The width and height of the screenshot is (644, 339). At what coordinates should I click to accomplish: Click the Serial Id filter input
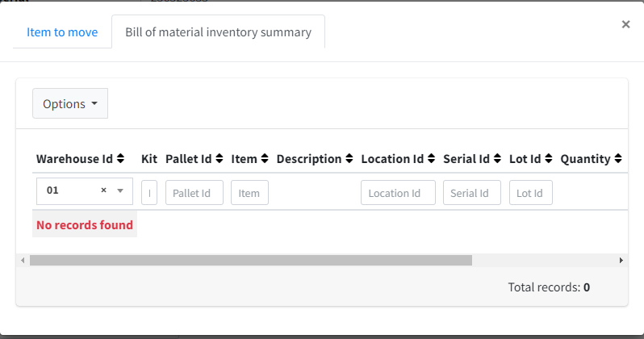pyautogui.click(x=472, y=193)
